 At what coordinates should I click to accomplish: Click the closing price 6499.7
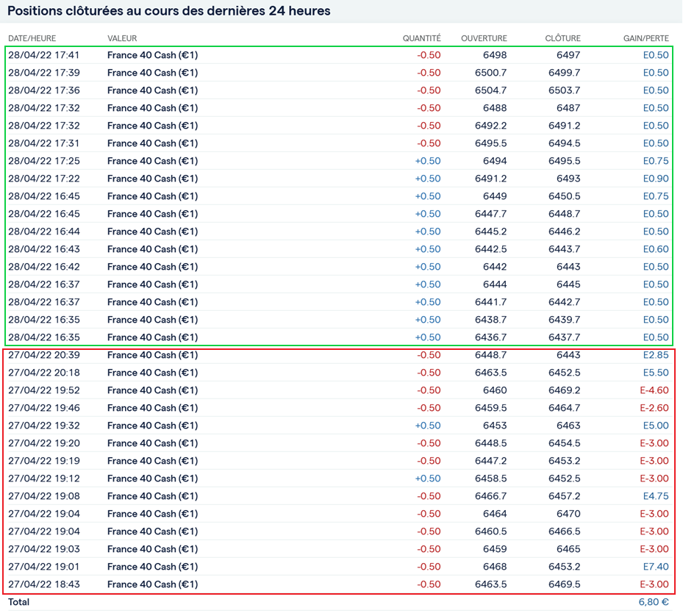[565, 73]
